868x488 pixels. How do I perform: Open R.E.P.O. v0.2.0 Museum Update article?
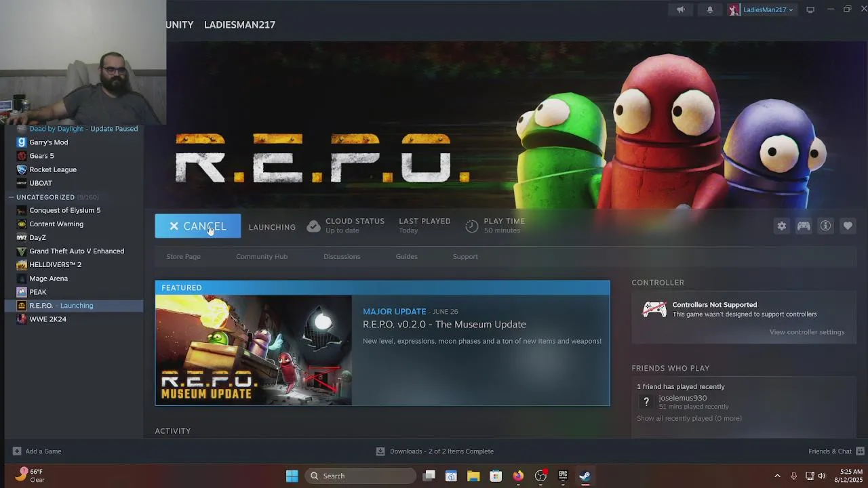(444, 325)
